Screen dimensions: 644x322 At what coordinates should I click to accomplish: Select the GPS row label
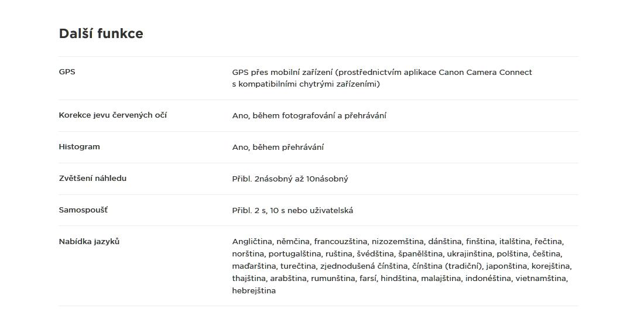[67, 72]
